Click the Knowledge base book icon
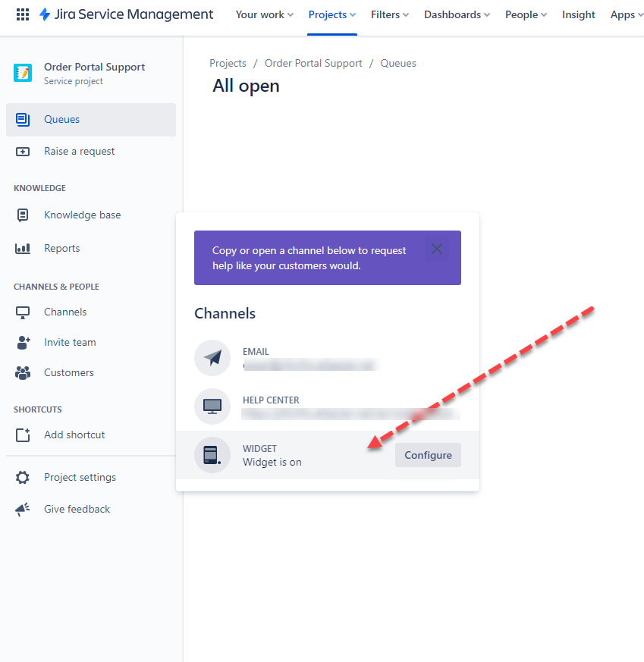Viewport: 644px width, 662px height. [23, 215]
